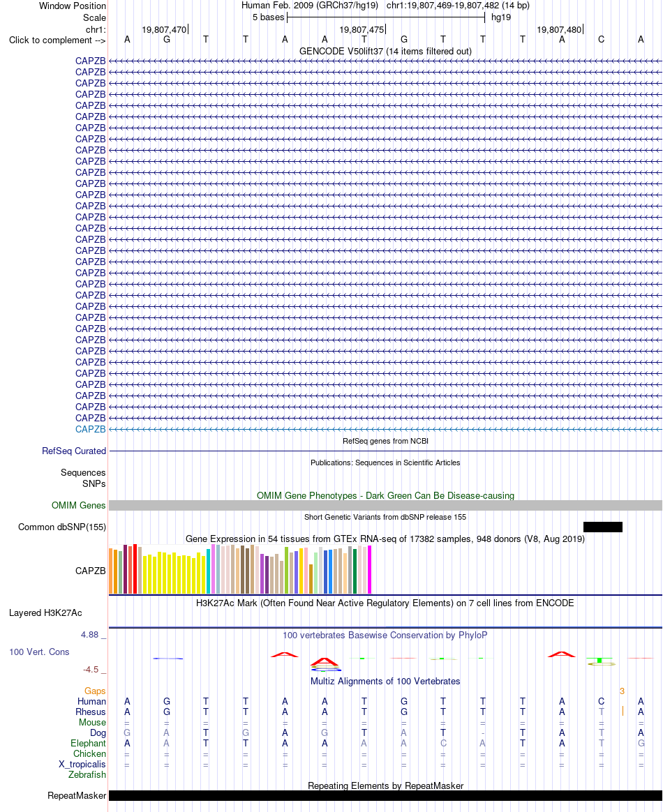Click the orange insertion mark in Rhesus row
Viewport: 663px width, 812px height.
point(623,712)
